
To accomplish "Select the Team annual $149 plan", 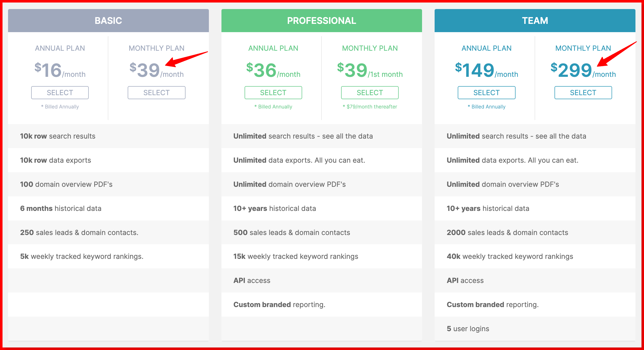I will point(486,93).
